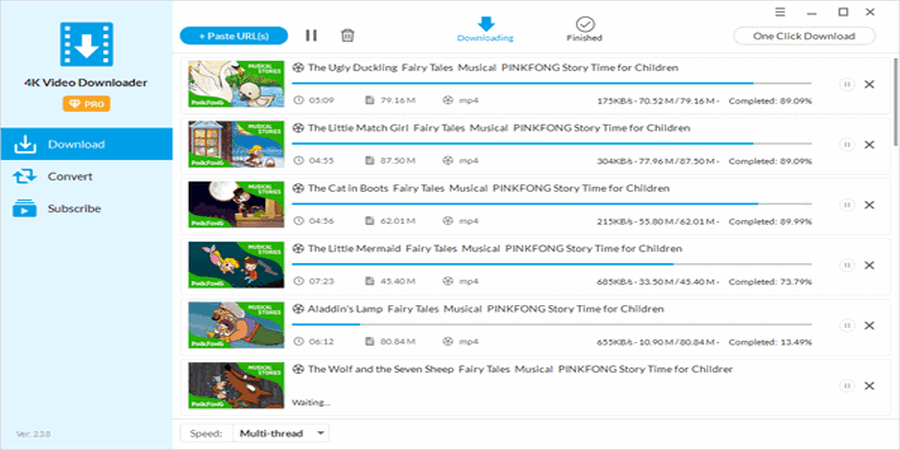Click the 62.01 M file size text
Screen dimensions: 900x450
(398, 221)
